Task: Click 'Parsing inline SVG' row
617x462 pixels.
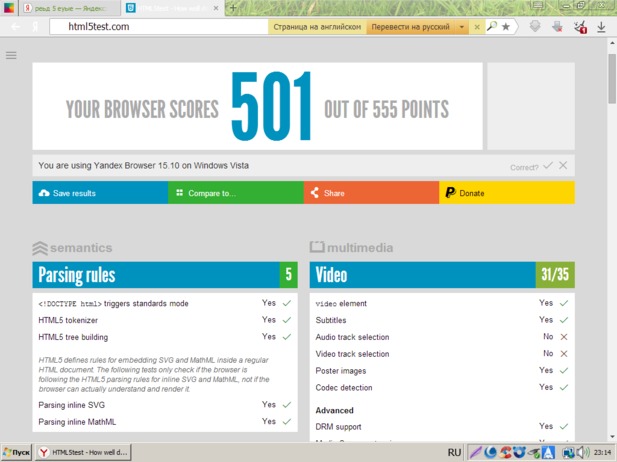Action: 165,405
